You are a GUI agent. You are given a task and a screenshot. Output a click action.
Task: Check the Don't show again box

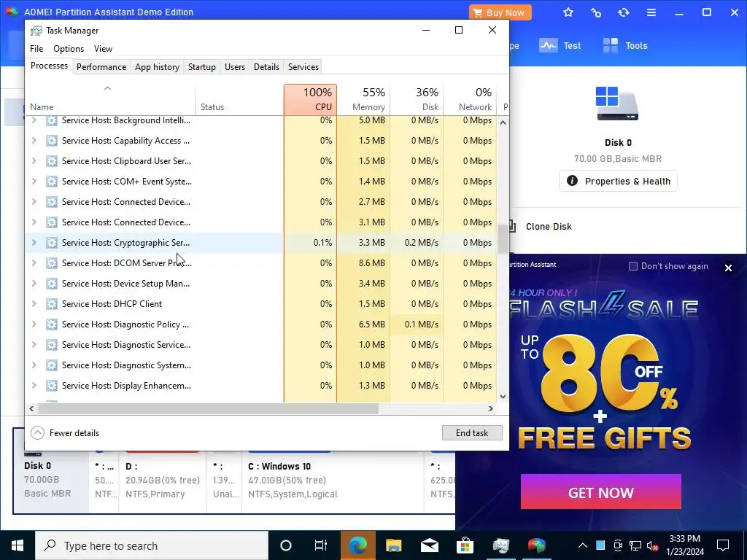[x=633, y=266]
